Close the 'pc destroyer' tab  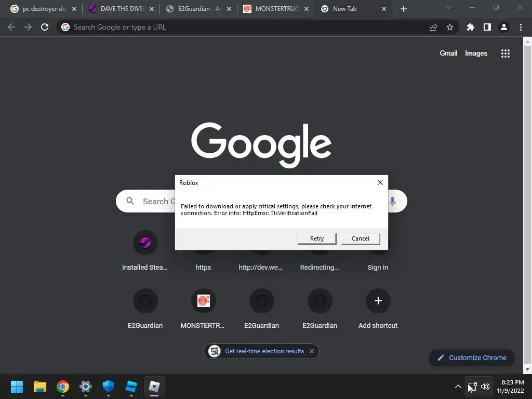pyautogui.click(x=74, y=9)
